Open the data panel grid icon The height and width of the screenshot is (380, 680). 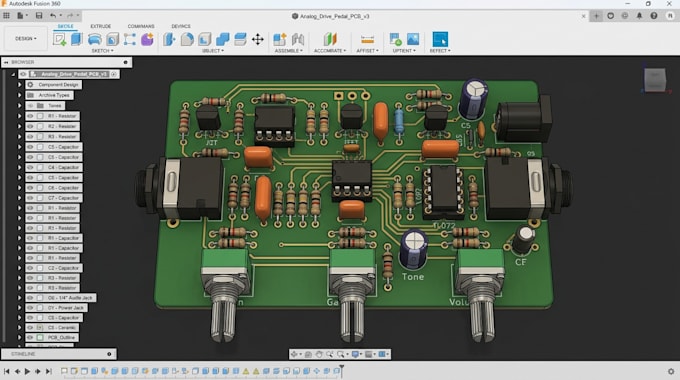click(x=6, y=16)
